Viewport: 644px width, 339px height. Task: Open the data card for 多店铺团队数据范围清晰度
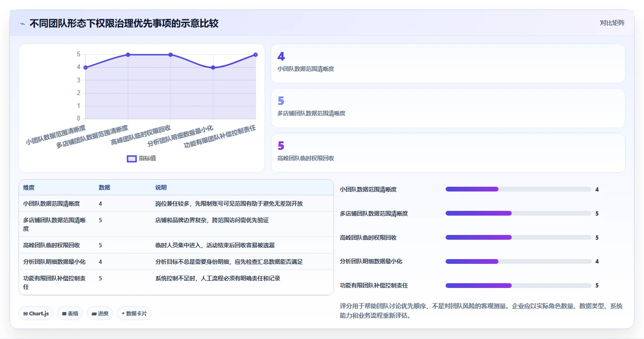pos(448,108)
